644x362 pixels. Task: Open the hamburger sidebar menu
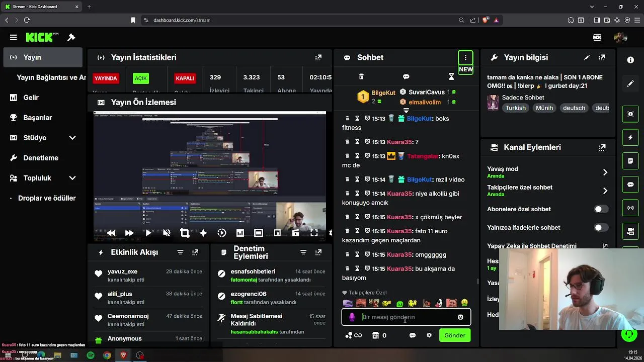(x=14, y=37)
